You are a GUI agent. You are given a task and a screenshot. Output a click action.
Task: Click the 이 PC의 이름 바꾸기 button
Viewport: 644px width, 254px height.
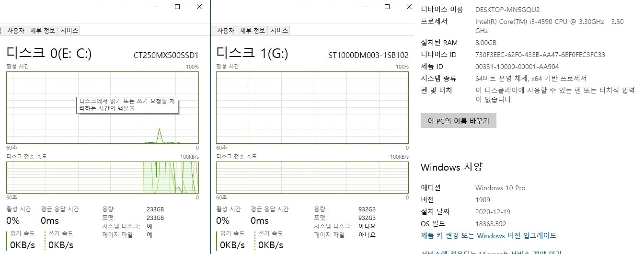click(x=459, y=121)
